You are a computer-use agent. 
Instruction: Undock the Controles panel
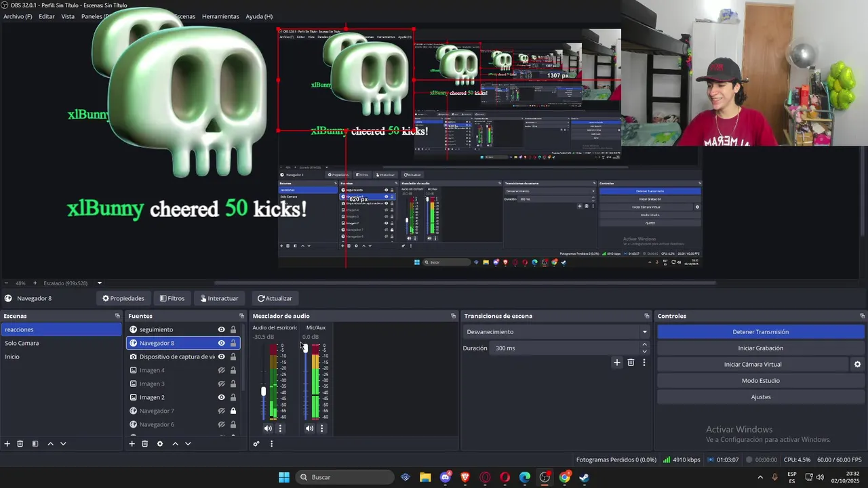click(x=863, y=316)
